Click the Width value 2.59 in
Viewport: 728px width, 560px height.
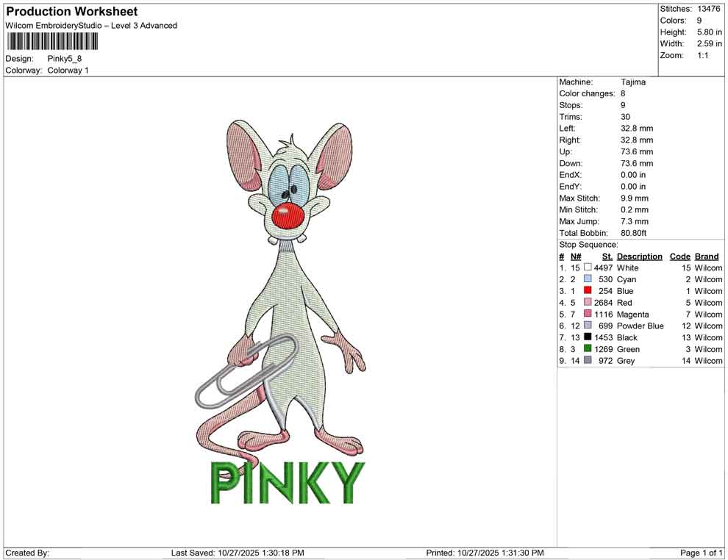pos(710,43)
